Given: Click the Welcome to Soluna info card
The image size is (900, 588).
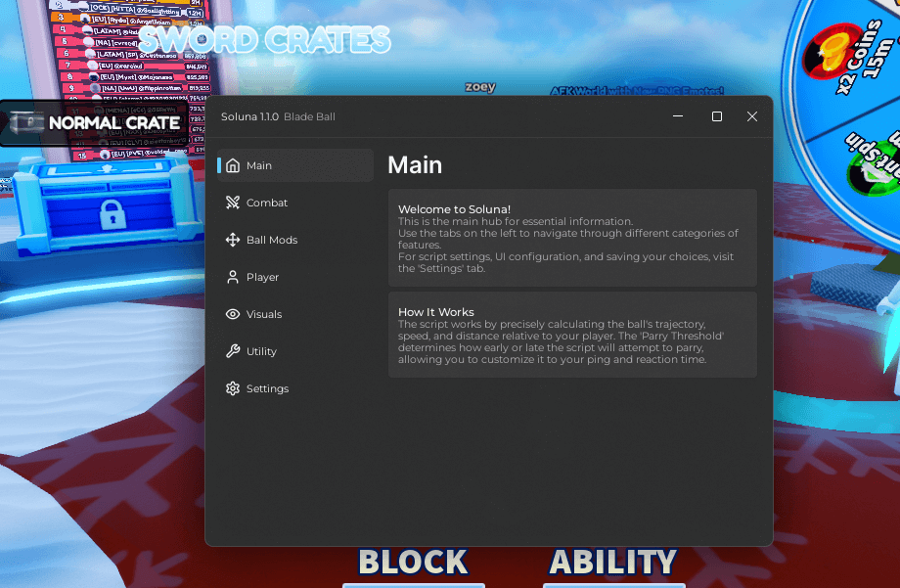Looking at the screenshot, I should pos(572,238).
